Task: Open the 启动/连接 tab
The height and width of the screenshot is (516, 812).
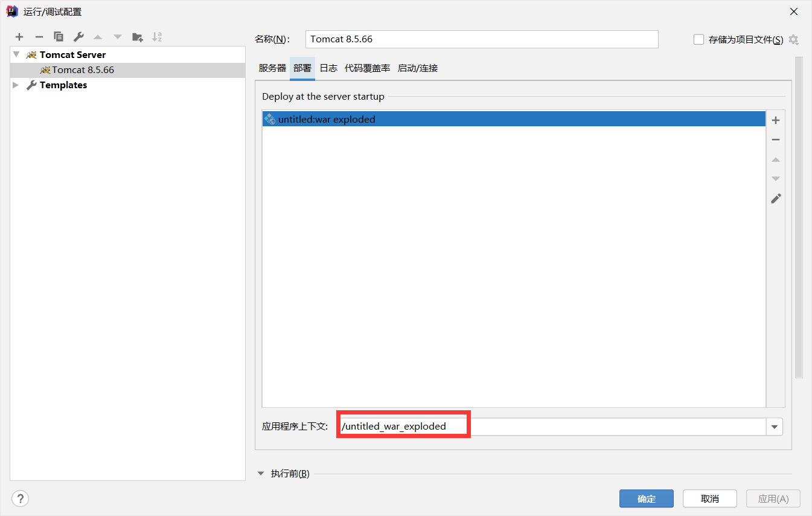Action: pyautogui.click(x=418, y=68)
